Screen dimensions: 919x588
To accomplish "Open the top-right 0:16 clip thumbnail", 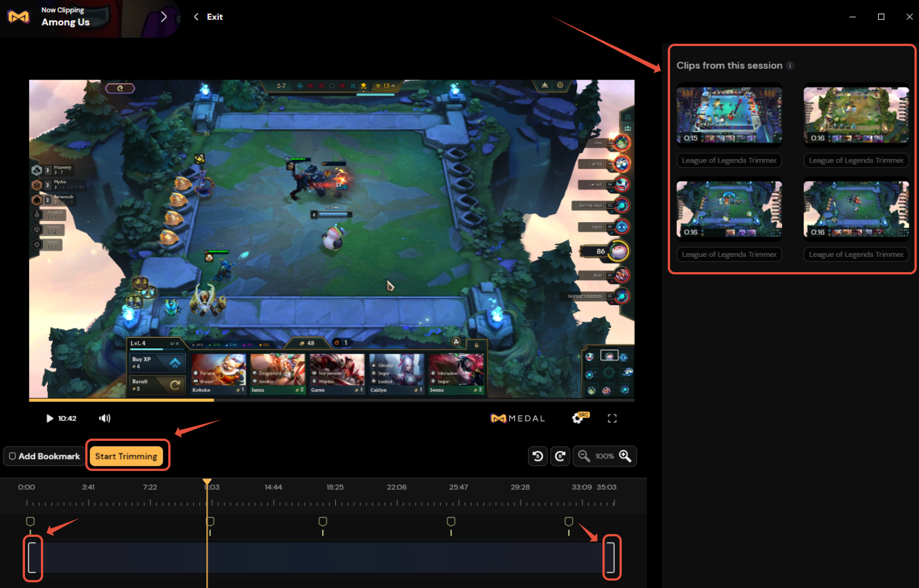I will (856, 115).
